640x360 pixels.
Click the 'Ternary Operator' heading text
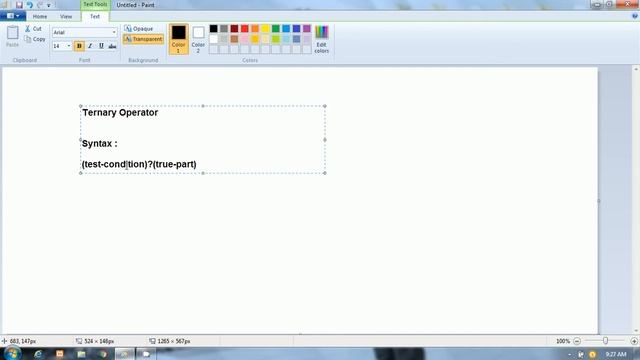click(120, 113)
